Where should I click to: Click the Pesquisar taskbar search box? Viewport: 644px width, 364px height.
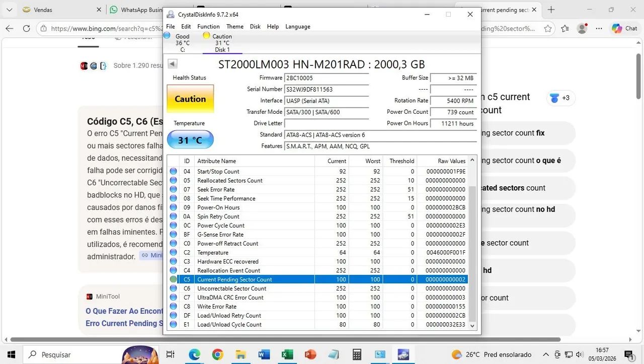click(x=91, y=354)
